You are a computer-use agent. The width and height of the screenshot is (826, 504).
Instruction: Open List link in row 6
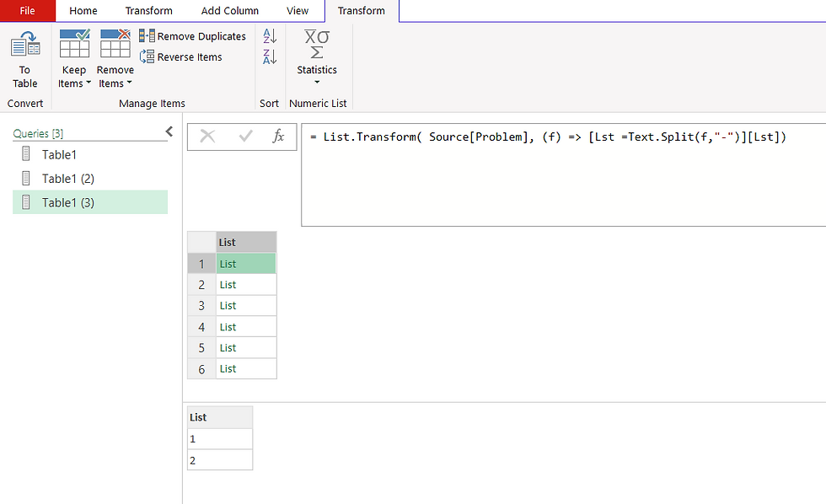[x=228, y=369]
